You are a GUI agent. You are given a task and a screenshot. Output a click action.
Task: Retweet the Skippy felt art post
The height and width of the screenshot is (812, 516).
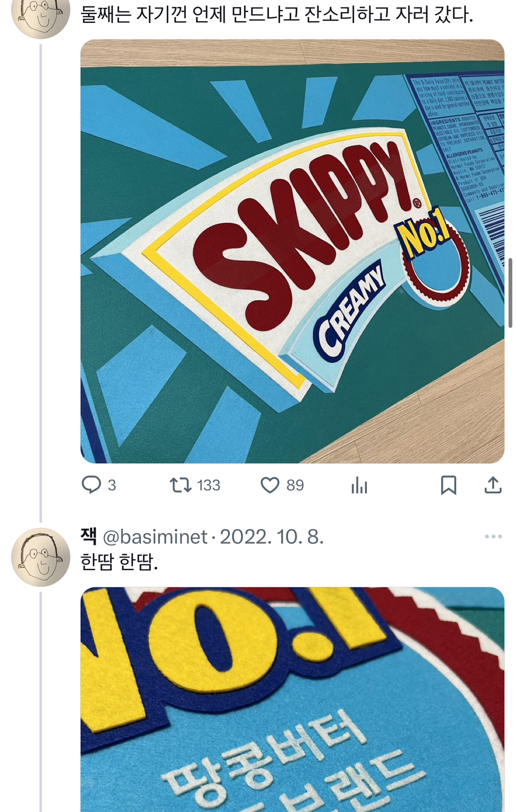(x=180, y=485)
